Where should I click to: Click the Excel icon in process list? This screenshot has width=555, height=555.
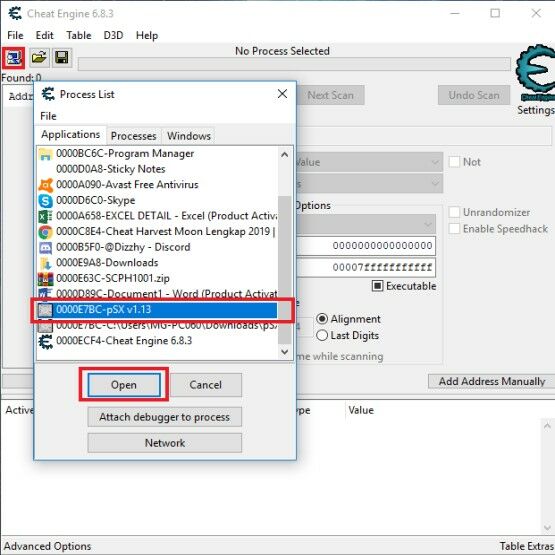[x=45, y=216]
